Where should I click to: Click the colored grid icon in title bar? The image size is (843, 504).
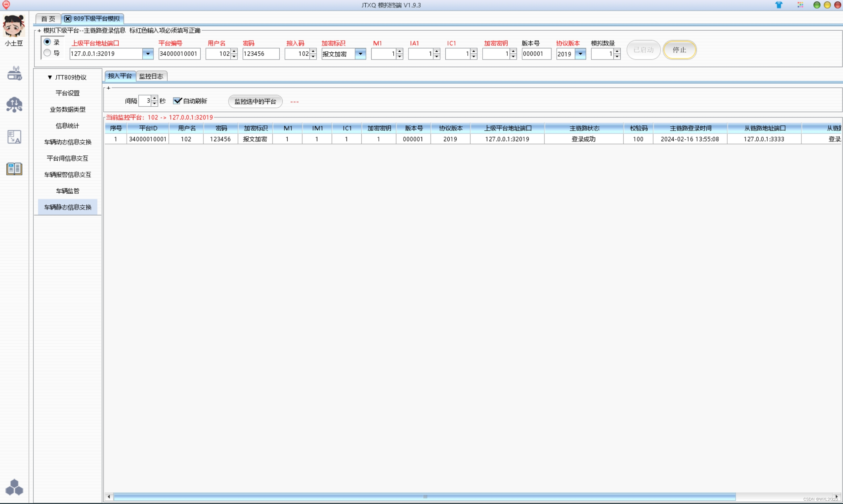[800, 5]
